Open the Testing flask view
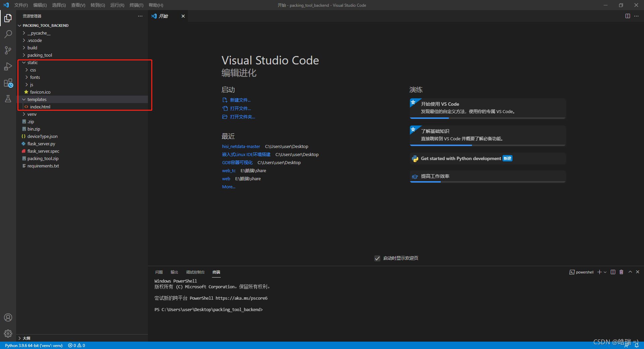Screen dimensions: 644x349 pyautogui.click(x=8, y=99)
